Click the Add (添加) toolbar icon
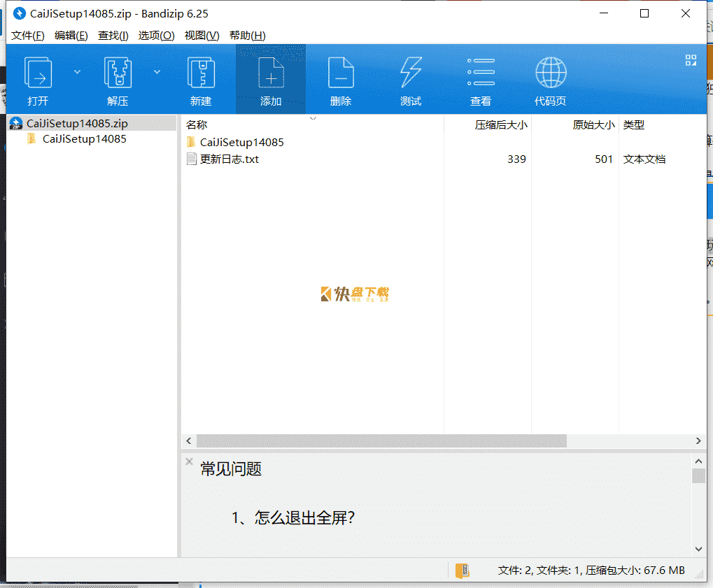 (x=271, y=73)
